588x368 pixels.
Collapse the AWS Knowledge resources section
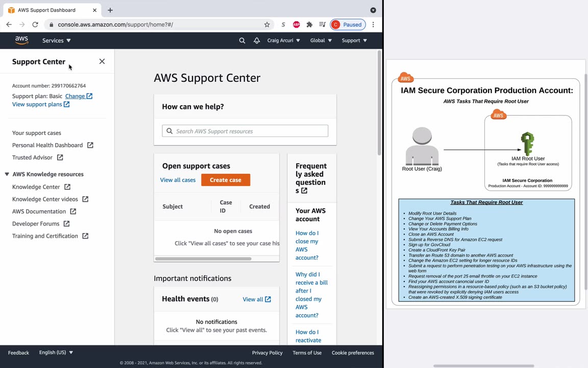tap(7, 174)
